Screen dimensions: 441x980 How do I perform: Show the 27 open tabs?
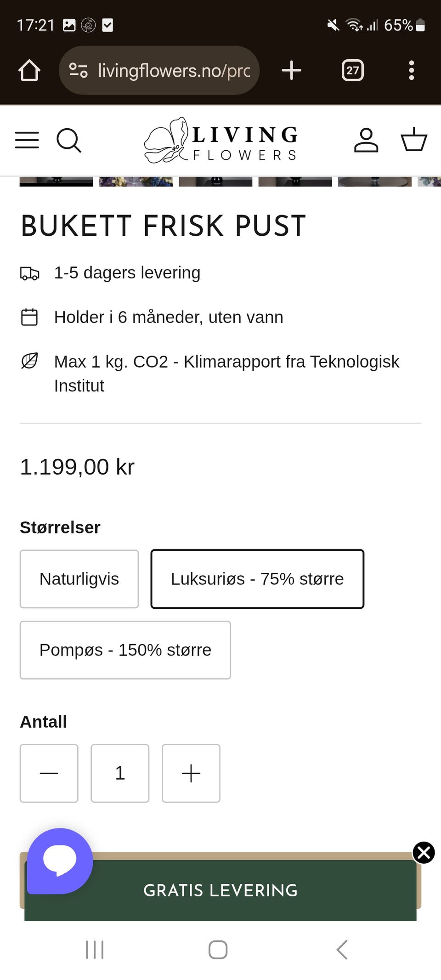(x=352, y=70)
